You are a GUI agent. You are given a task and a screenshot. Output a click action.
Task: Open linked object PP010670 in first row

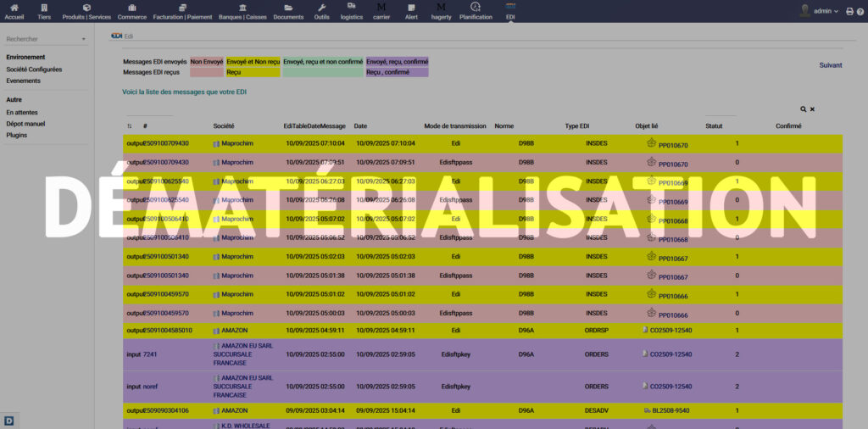tap(673, 145)
